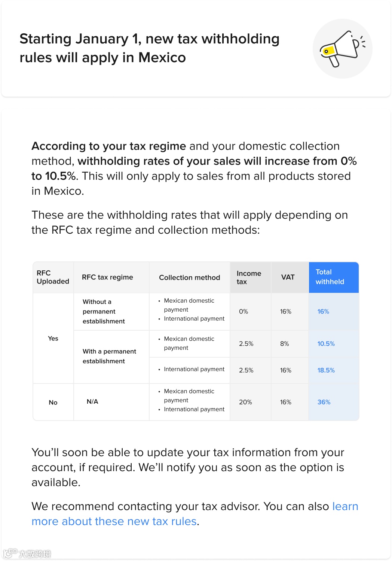Click the 8% VAT cell
The height and width of the screenshot is (561, 392).
click(284, 344)
